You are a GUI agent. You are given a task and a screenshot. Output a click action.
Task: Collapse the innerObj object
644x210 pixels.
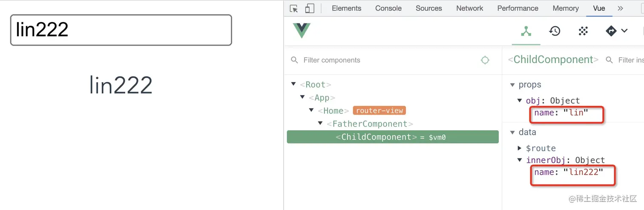coord(520,160)
